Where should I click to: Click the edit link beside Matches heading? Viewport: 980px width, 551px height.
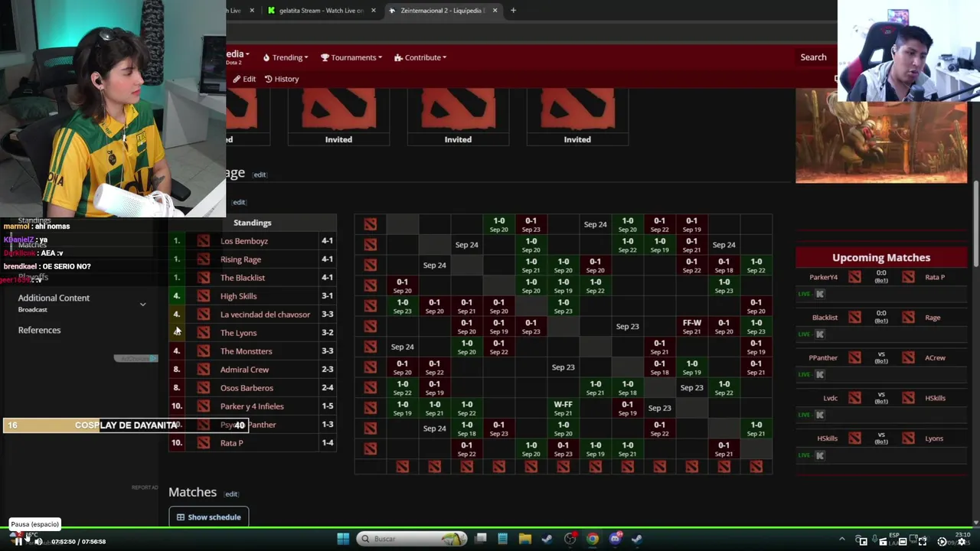(x=231, y=494)
